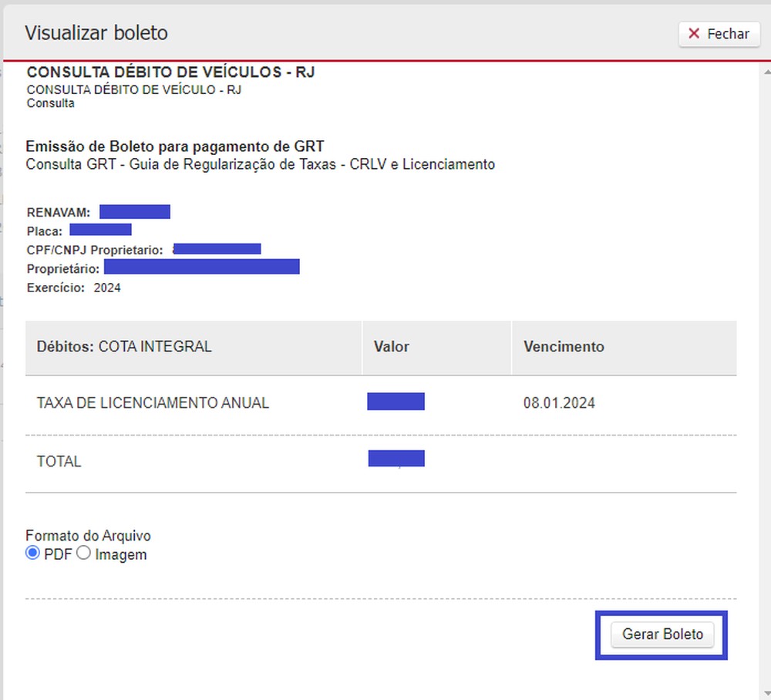Click the redacted RENAVAM value
Screen dimensions: 771x700
(x=134, y=212)
